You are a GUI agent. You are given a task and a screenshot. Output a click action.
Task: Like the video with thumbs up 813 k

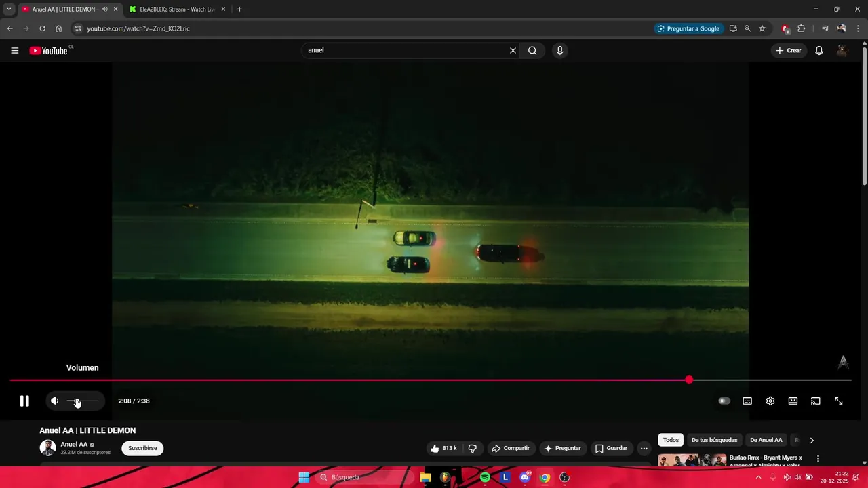pyautogui.click(x=445, y=448)
